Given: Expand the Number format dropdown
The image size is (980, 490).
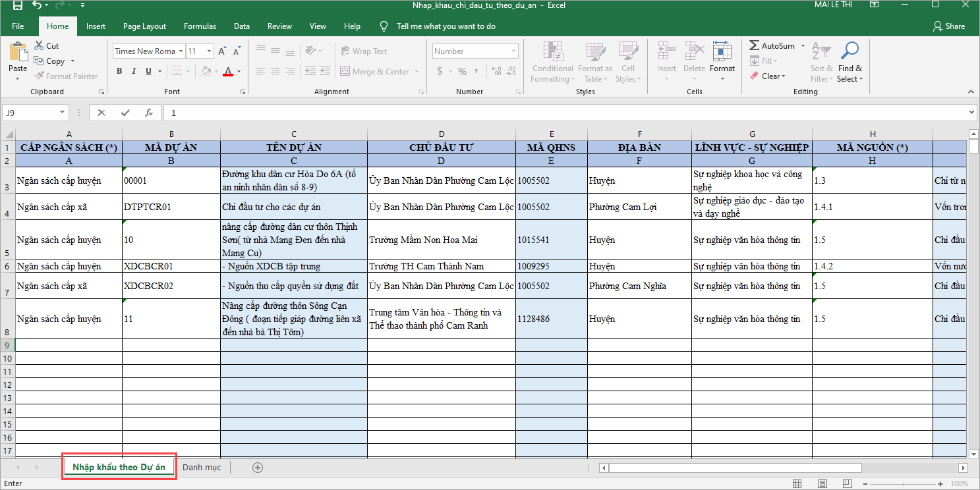Looking at the screenshot, I should 513,51.
